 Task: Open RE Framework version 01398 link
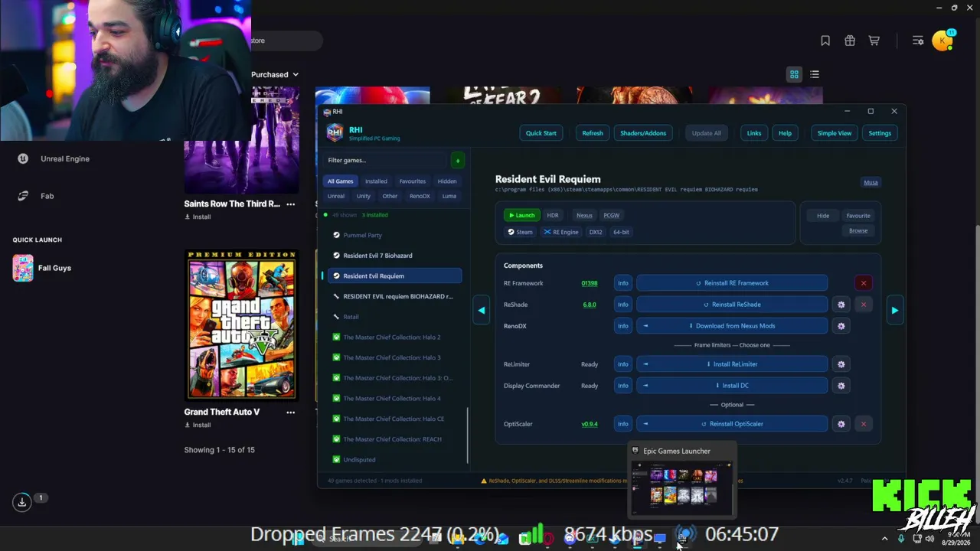[x=590, y=283]
